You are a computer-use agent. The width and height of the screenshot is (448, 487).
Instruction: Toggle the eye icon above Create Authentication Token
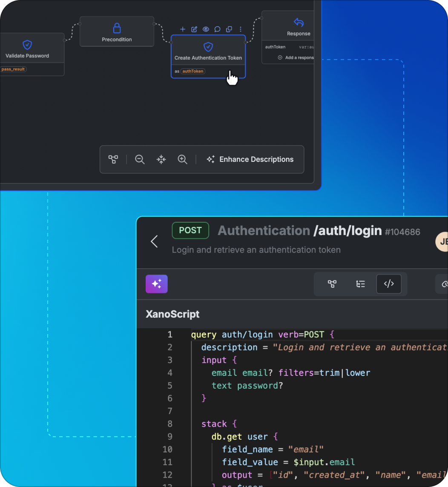(206, 29)
